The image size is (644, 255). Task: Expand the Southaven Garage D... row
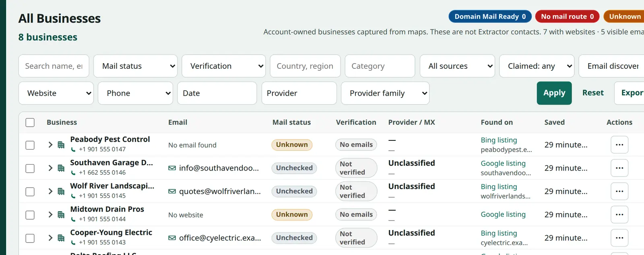50,168
